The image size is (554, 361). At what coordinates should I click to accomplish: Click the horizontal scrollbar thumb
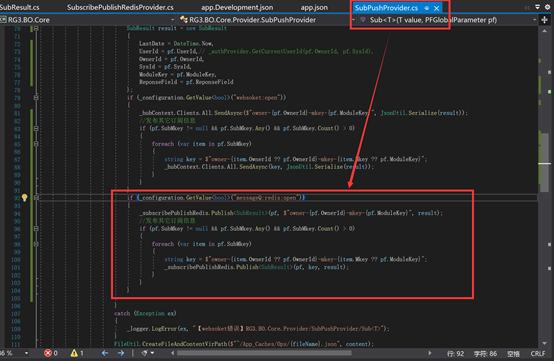tap(264, 353)
